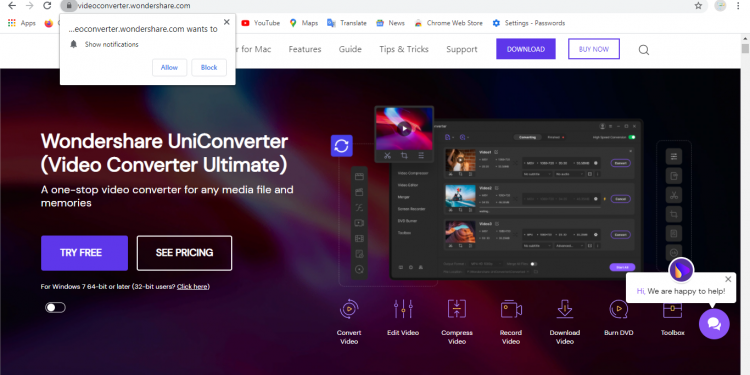Bookmark this page with the star icon
The width and height of the screenshot is (750, 375).
pos(698,6)
